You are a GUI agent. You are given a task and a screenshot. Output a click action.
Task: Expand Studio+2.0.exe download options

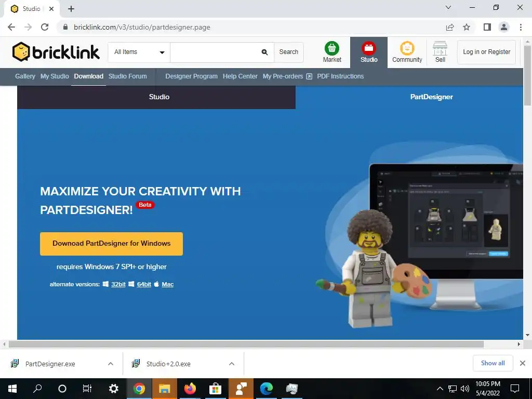tap(232, 364)
